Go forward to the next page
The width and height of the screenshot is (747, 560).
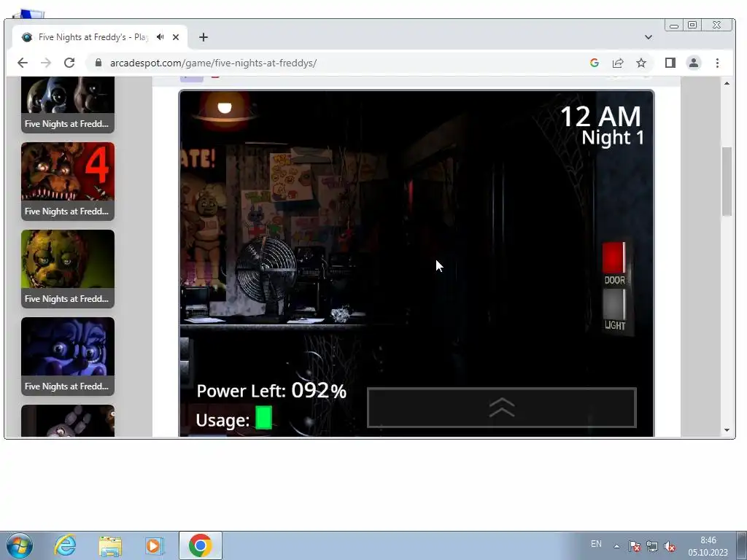(x=46, y=63)
